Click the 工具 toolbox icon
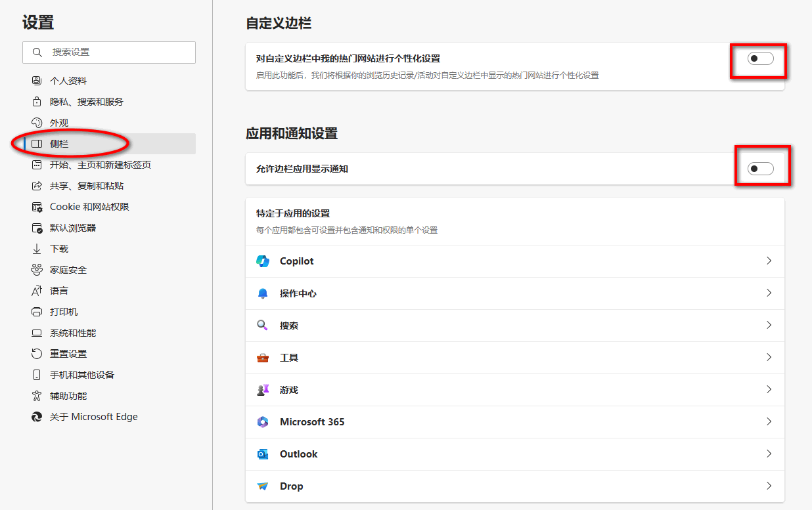The image size is (812, 510). (262, 357)
